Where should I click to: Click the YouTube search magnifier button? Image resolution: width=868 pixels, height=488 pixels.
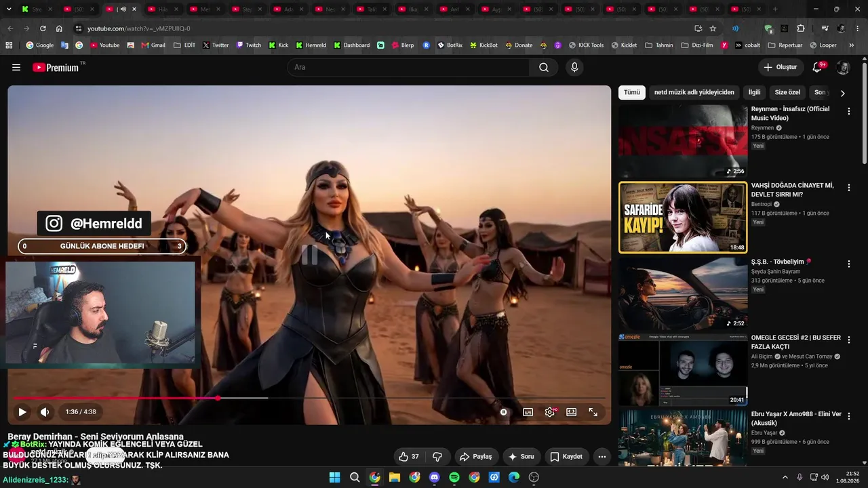tap(544, 68)
